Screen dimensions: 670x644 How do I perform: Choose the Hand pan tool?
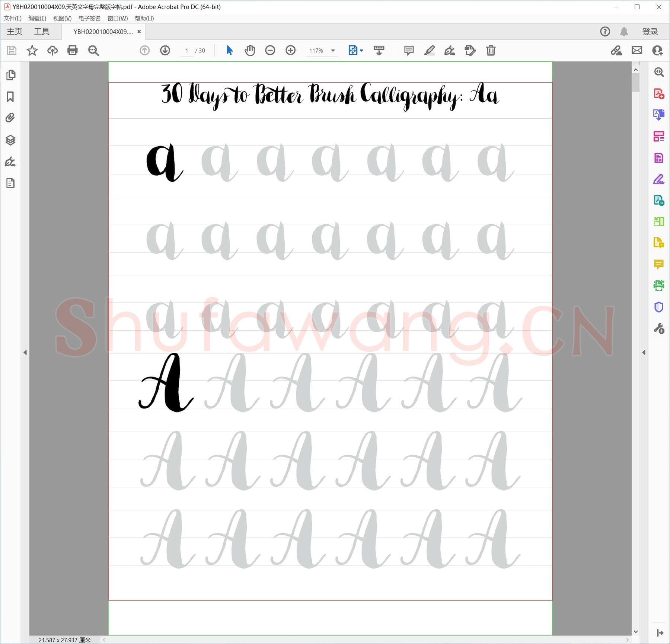[250, 50]
